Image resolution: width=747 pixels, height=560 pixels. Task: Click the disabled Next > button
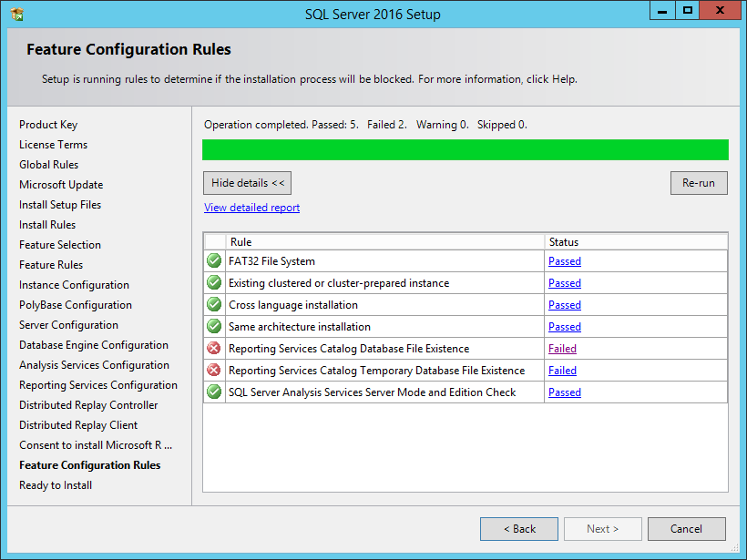pyautogui.click(x=603, y=529)
